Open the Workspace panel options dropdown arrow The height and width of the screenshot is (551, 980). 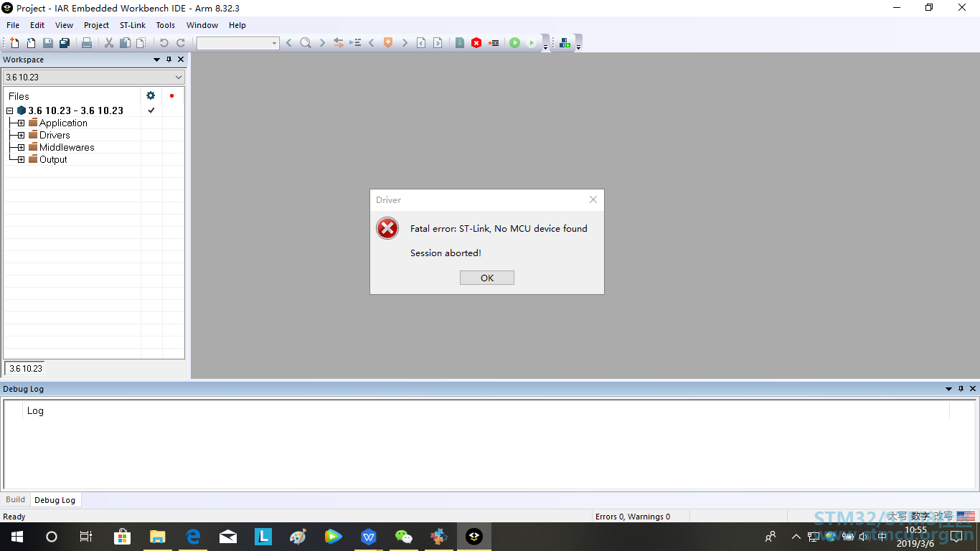point(157,60)
